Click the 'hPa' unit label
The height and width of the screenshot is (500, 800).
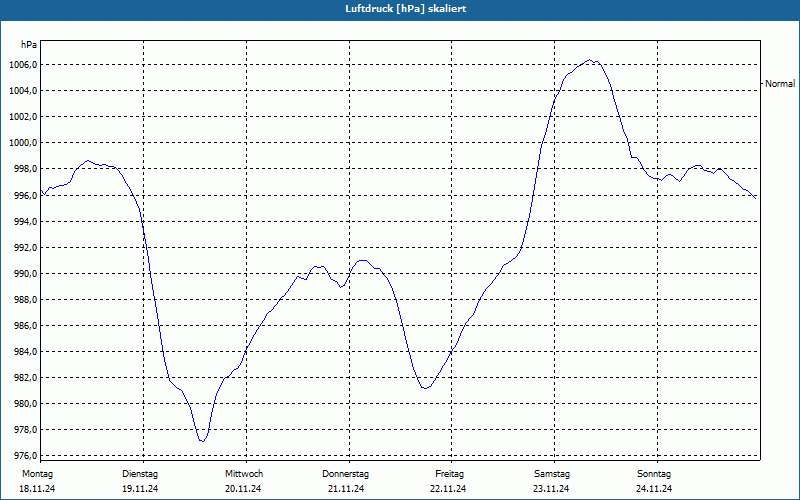pos(29,45)
